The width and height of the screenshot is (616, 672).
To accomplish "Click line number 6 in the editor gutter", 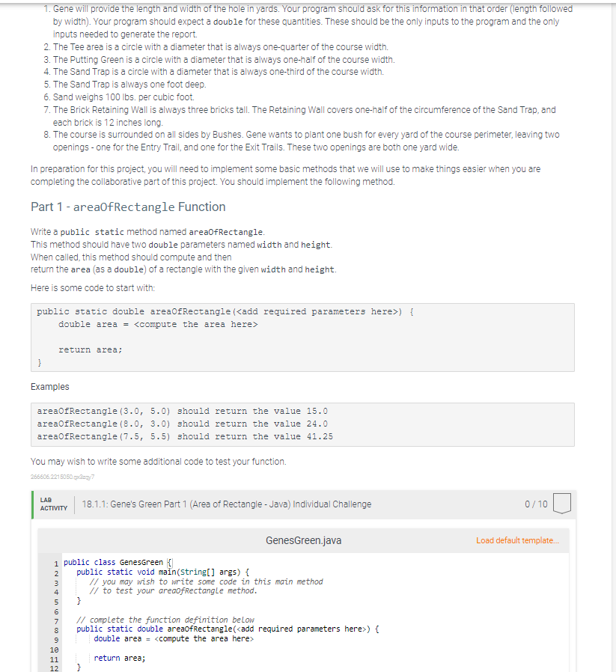I will tap(56, 611).
